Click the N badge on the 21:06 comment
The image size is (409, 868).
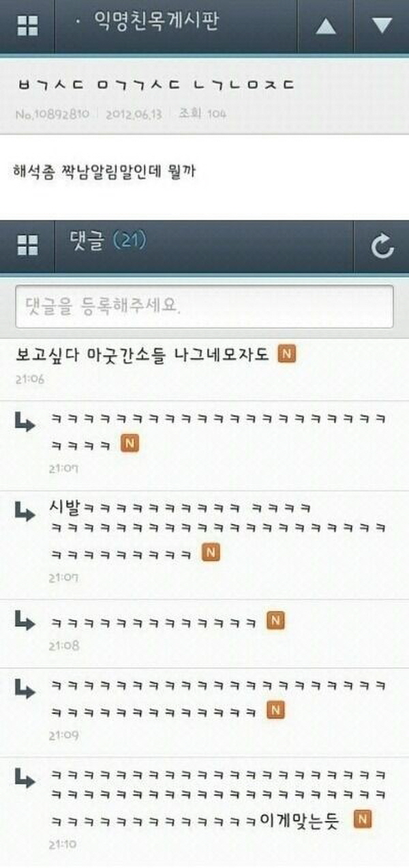[x=288, y=355]
